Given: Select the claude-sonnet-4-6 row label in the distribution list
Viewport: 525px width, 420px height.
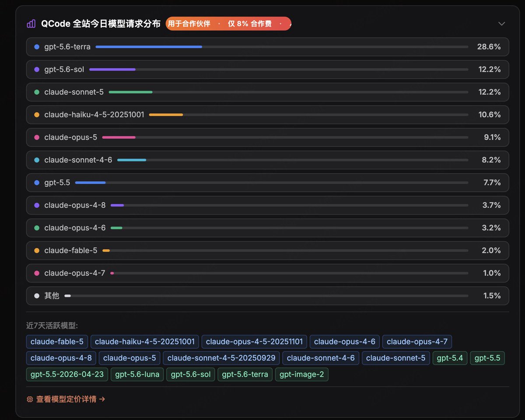Looking at the screenshot, I should (78, 160).
